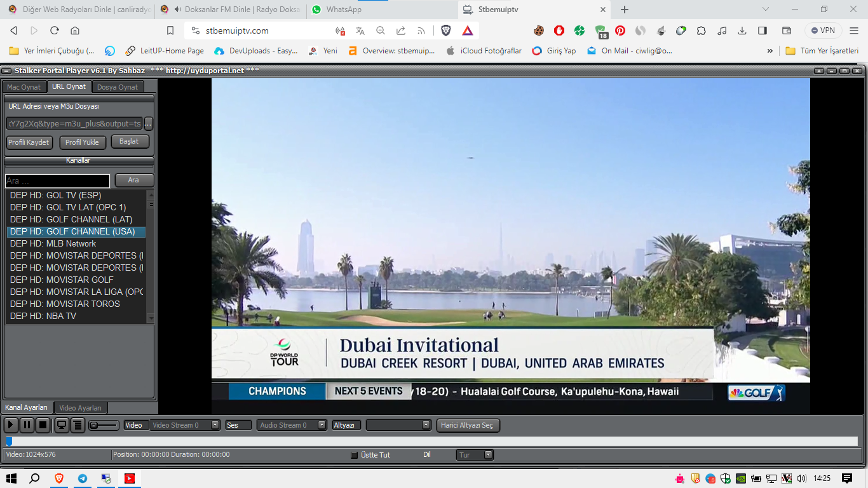Click the Telegram icon in Windows taskbar
This screenshot has height=488, width=868.
pos(83,478)
